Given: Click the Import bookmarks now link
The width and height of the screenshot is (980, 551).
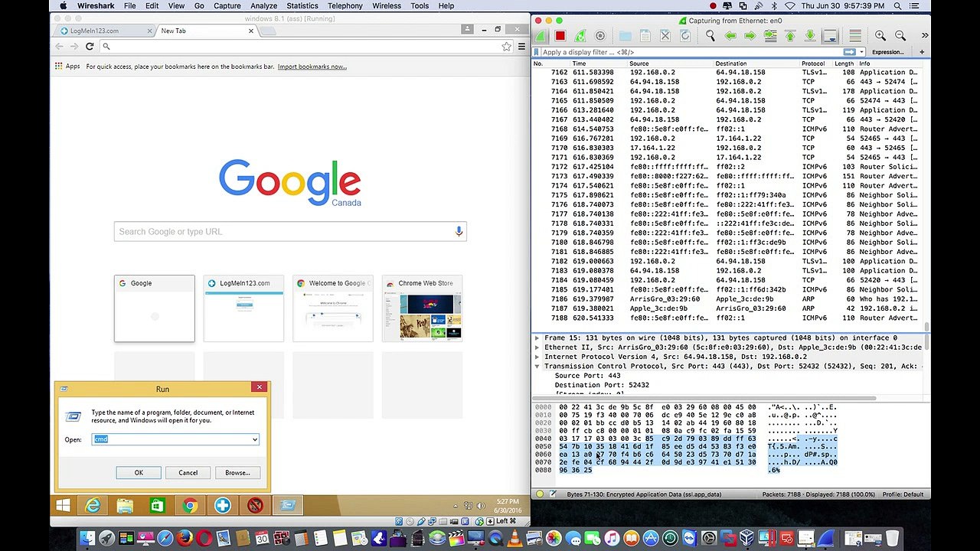Looking at the screenshot, I should 312,67.
